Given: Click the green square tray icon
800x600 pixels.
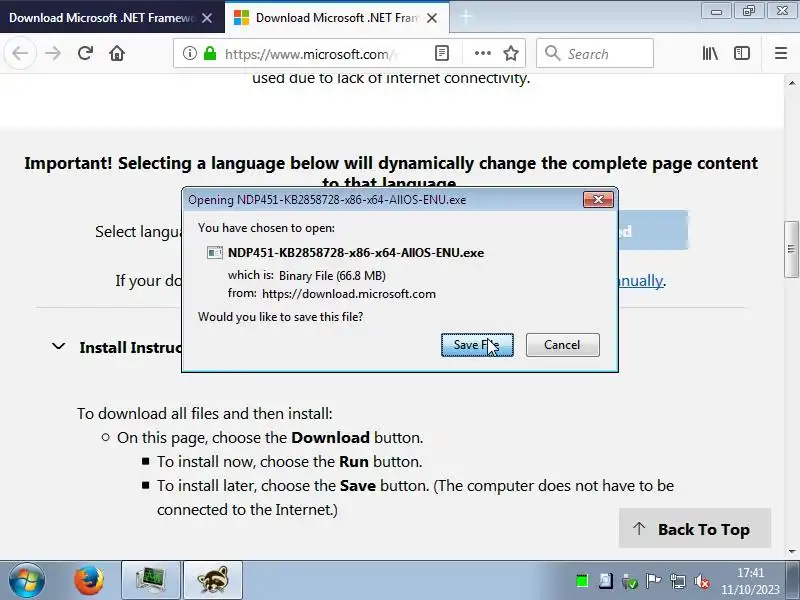Looking at the screenshot, I should coord(582,581).
